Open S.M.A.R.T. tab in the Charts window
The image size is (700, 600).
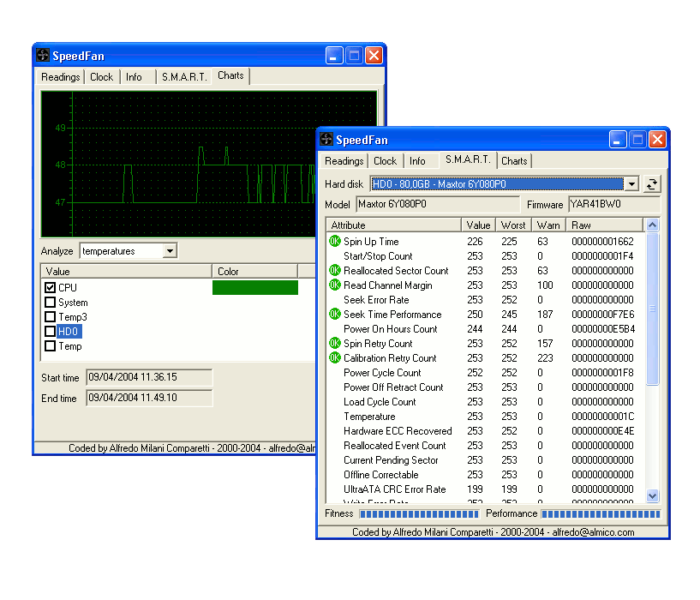[184, 77]
